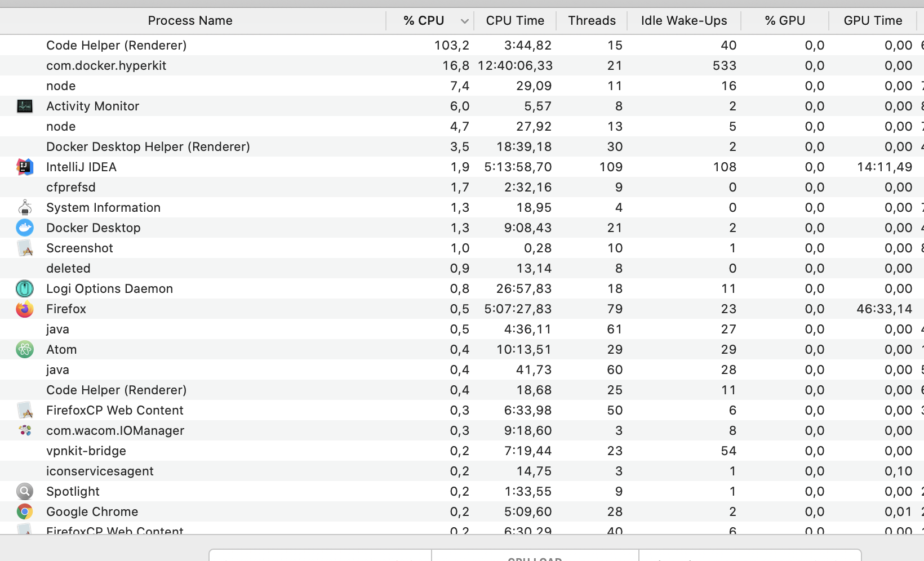The width and height of the screenshot is (924, 561).
Task: Click the Docker Desktop whale icon
Action: 25,228
